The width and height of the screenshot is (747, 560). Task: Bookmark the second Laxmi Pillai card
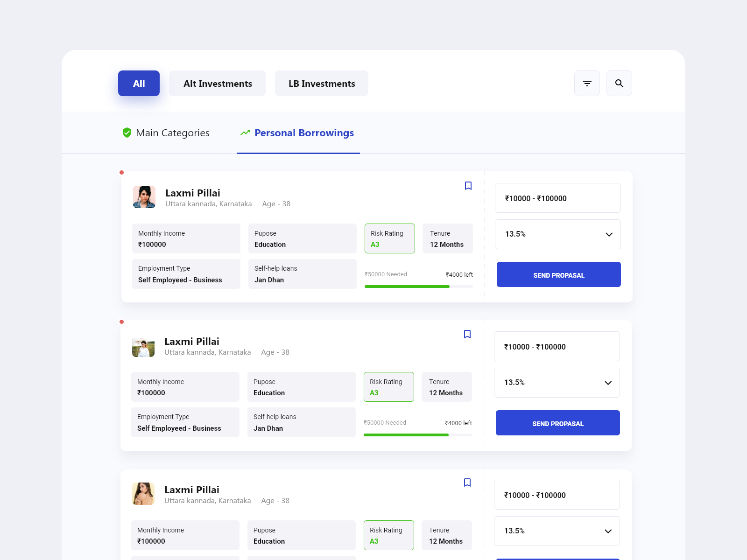(467, 334)
